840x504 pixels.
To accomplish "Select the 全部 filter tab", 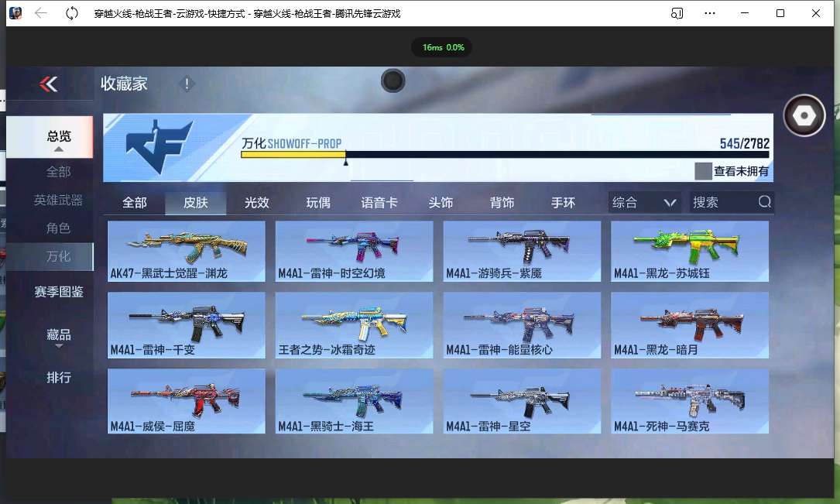I will tap(135, 203).
